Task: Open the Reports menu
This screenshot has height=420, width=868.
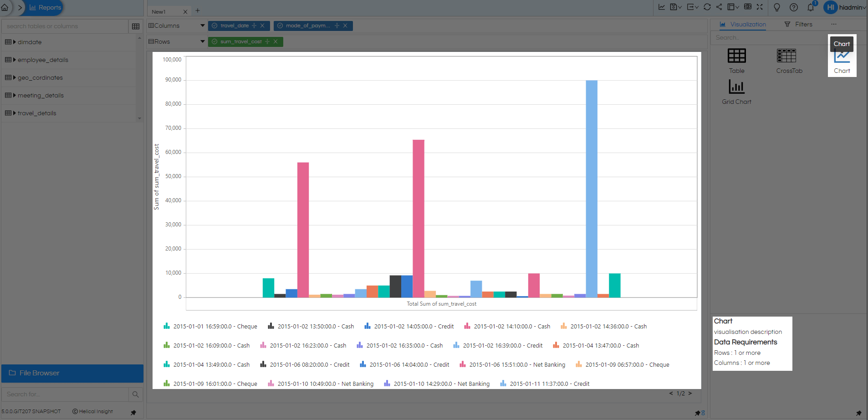Action: (x=44, y=7)
